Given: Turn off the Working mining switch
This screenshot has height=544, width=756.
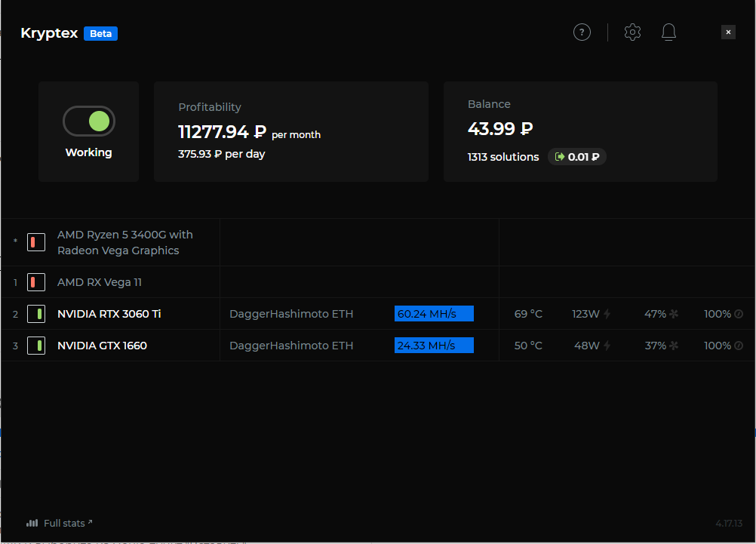Looking at the screenshot, I should tap(89, 121).
